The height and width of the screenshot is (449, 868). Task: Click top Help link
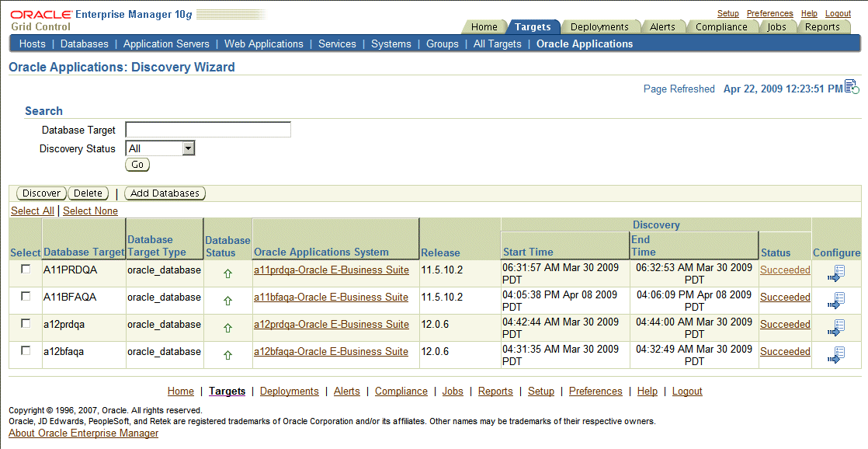(809, 13)
